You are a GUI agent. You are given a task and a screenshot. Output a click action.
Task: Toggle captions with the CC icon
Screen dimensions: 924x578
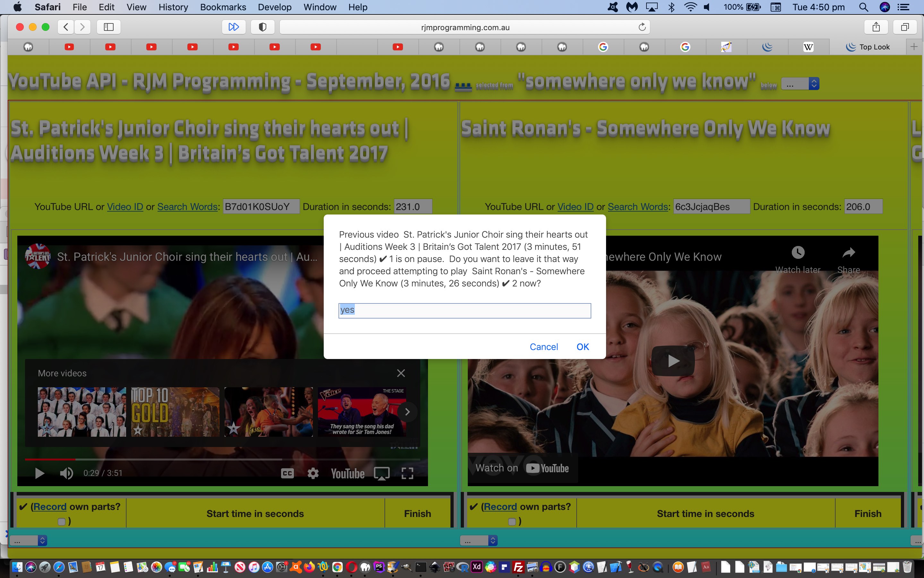(287, 473)
